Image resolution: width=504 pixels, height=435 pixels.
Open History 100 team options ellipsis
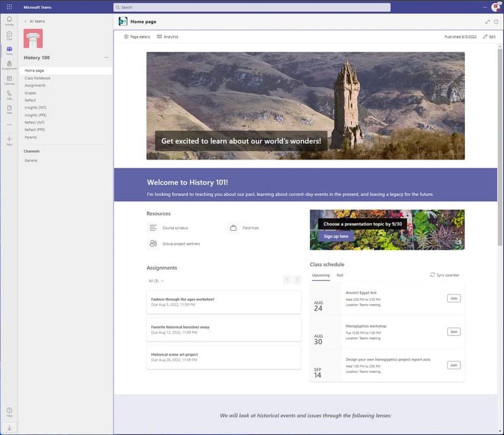[x=106, y=57]
